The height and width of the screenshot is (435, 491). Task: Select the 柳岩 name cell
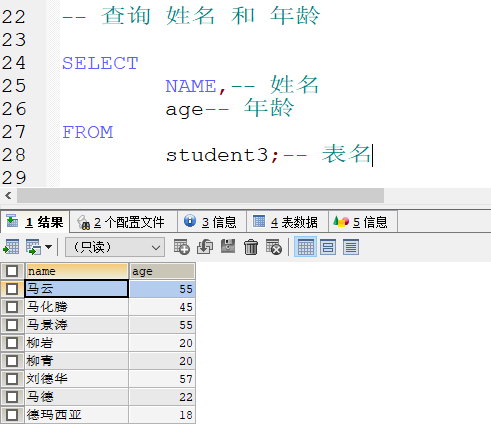coord(76,343)
